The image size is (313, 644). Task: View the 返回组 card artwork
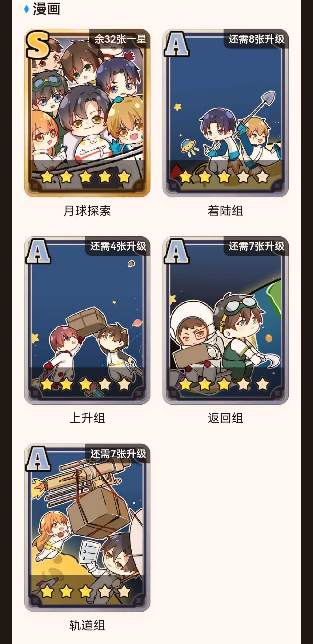coord(226,320)
